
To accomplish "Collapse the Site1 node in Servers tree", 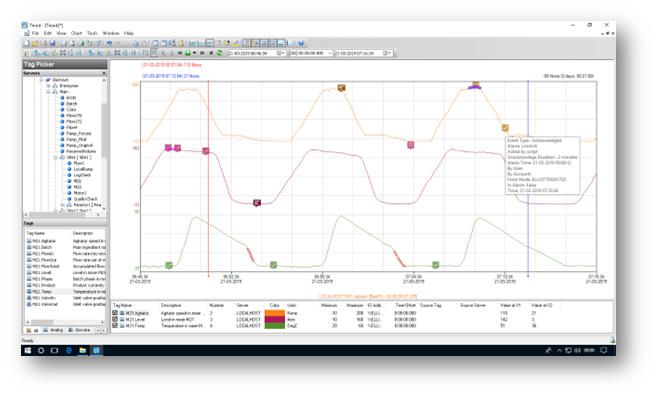I will (x=55, y=157).
